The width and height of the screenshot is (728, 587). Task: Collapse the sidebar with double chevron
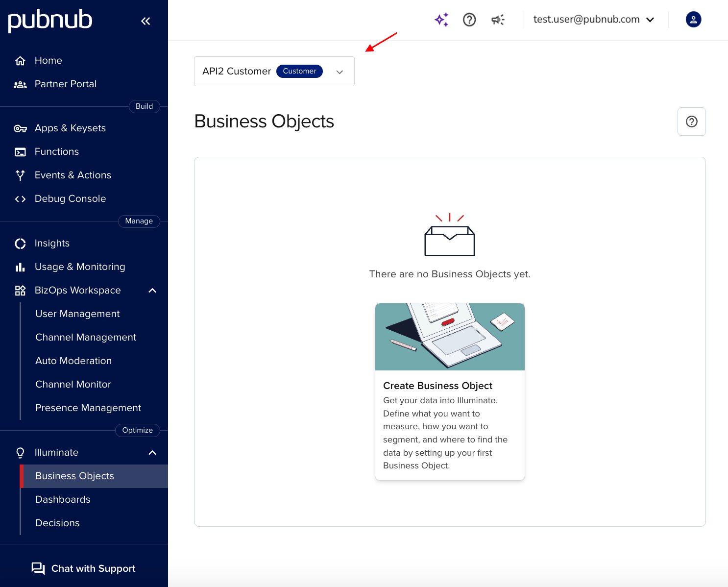coord(146,21)
